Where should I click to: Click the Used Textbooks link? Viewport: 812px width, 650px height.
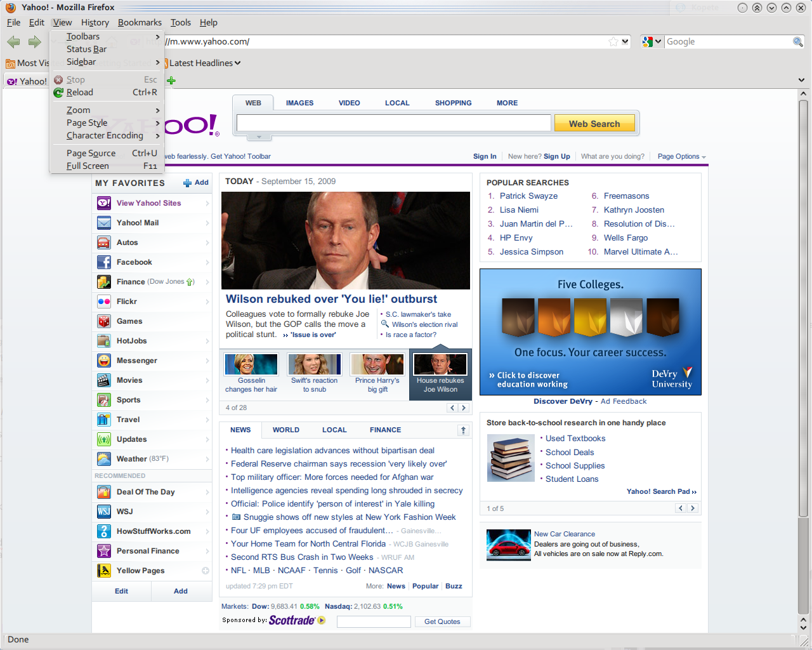pos(575,439)
